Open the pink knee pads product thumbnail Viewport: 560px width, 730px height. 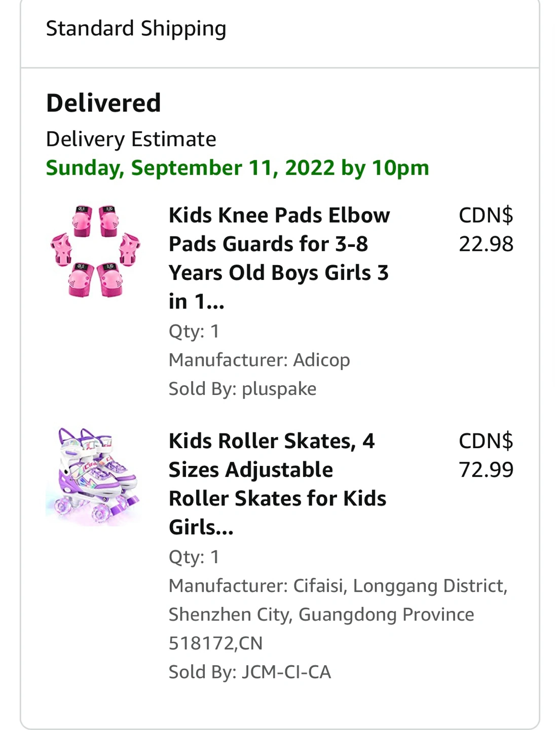click(x=95, y=251)
